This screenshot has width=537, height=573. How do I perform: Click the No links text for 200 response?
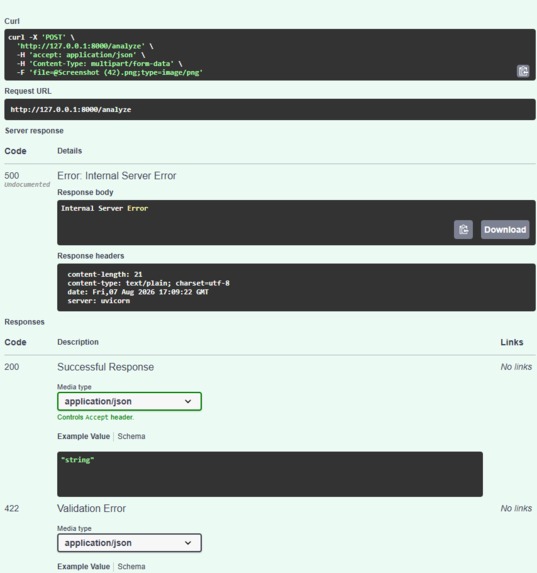[516, 367]
